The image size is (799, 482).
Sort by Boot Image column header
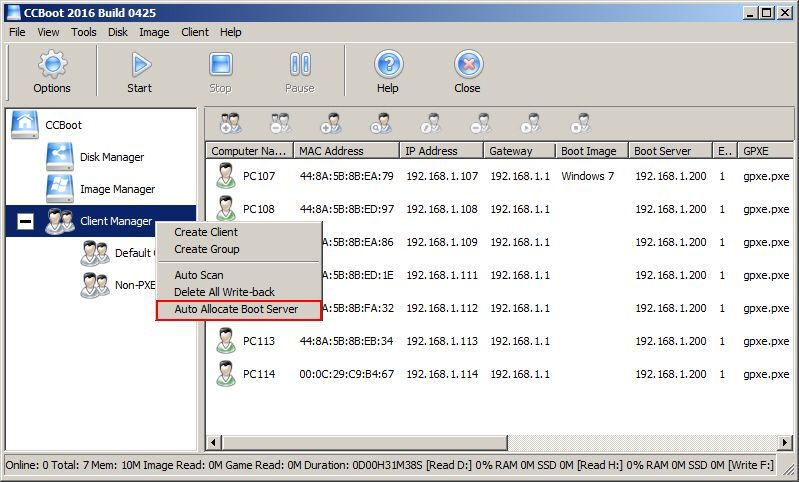tap(592, 151)
